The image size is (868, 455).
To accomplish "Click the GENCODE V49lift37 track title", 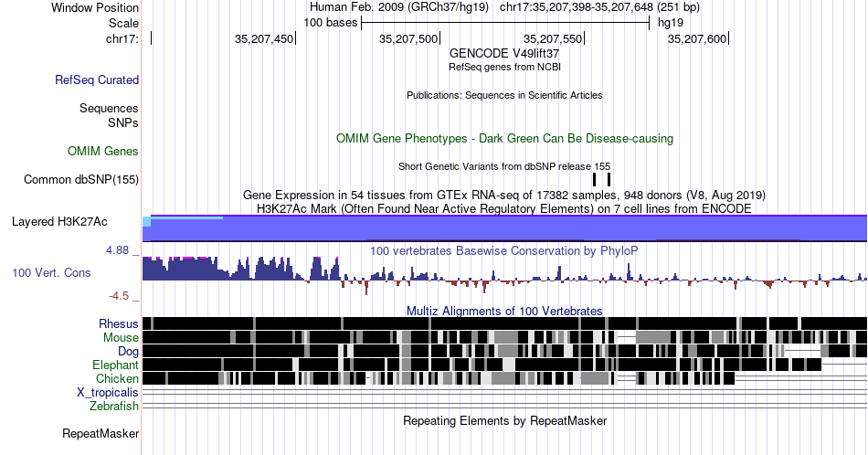I will pyautogui.click(x=504, y=54).
